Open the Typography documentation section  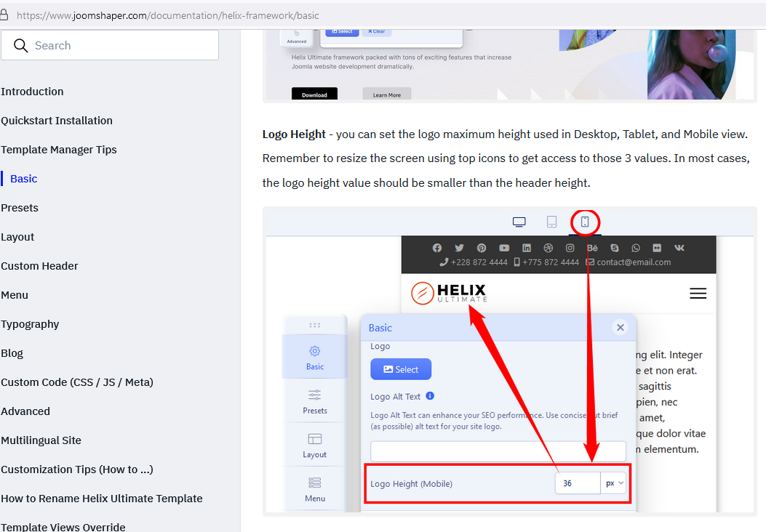tap(30, 324)
